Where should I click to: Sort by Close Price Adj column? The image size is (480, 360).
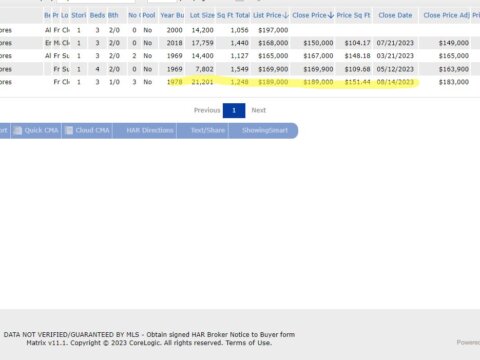(447, 15)
